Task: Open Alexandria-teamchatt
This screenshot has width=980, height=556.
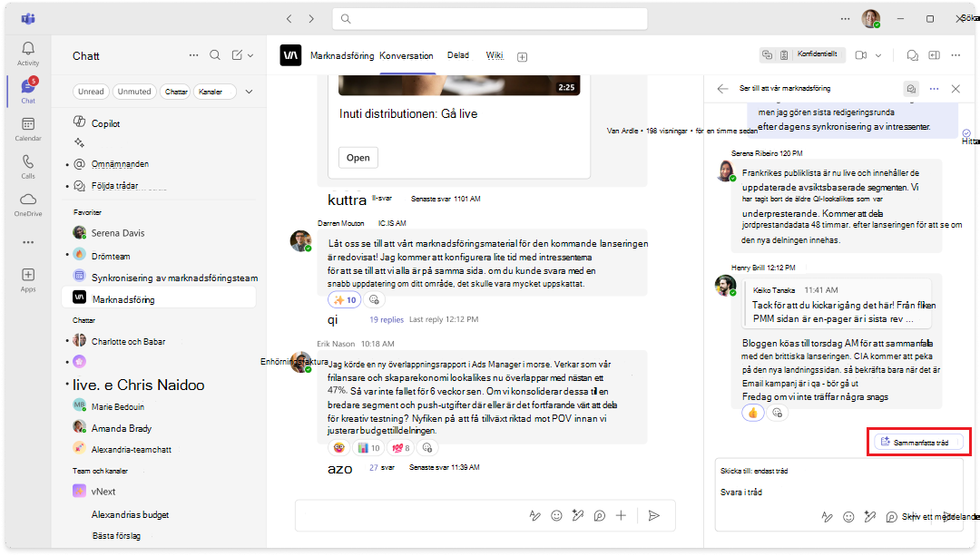Action: pos(160,449)
